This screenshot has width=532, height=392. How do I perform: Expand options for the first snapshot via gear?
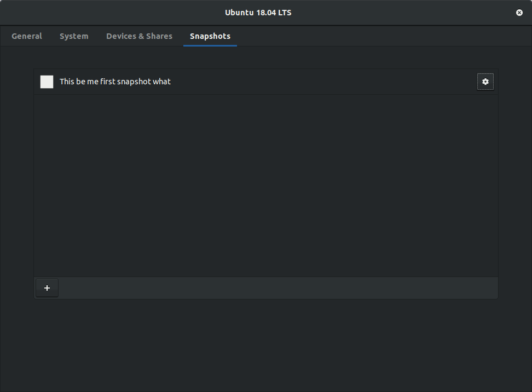[485, 82]
